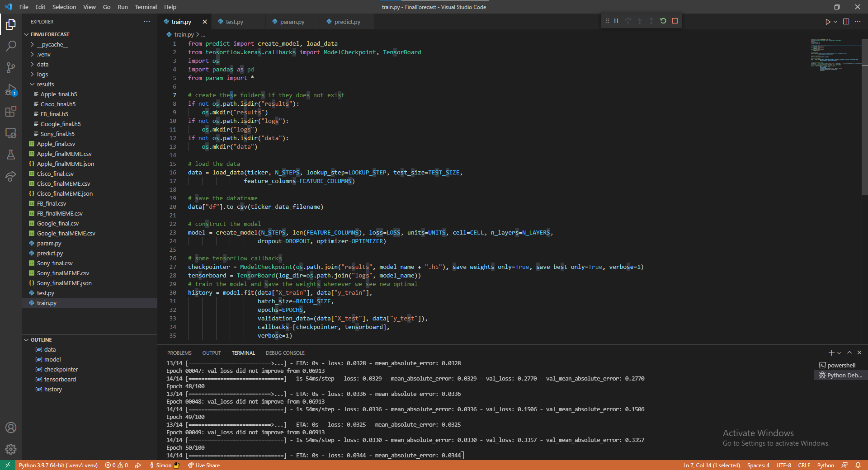The width and height of the screenshot is (868, 470).
Task: Restart the debugger from debug toolbar
Action: [x=663, y=21]
